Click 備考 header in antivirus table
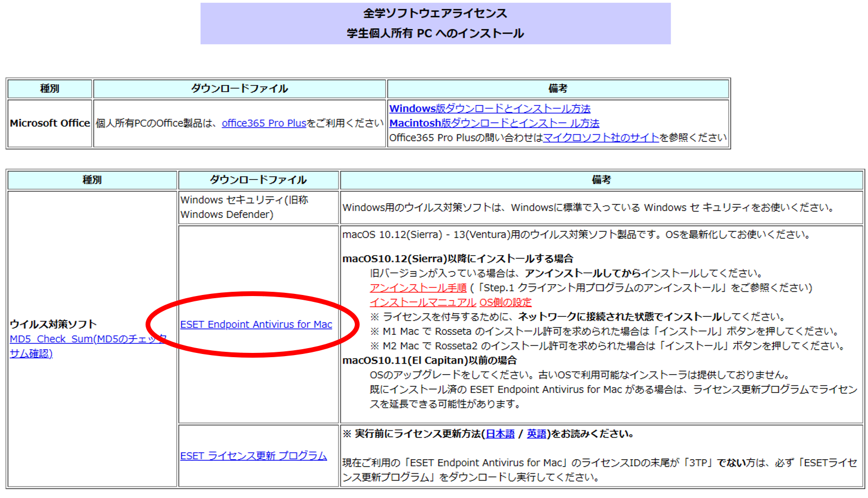This screenshot has width=868, height=498. tap(601, 180)
